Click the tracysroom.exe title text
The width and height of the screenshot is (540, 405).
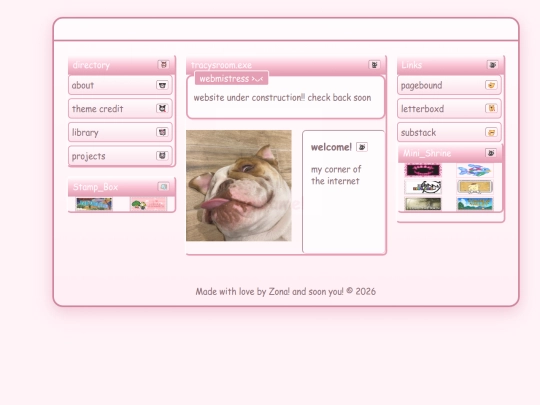click(221, 65)
